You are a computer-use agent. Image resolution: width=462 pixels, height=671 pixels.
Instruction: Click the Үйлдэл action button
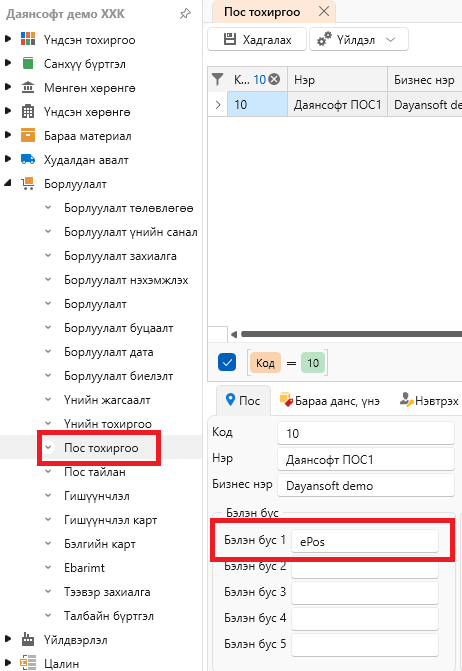pos(358,39)
